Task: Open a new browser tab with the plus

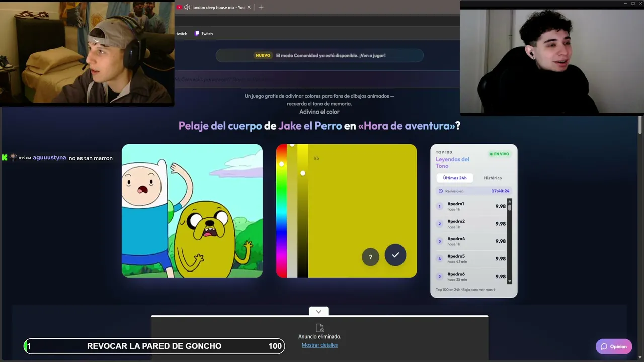Action: pos(261,7)
